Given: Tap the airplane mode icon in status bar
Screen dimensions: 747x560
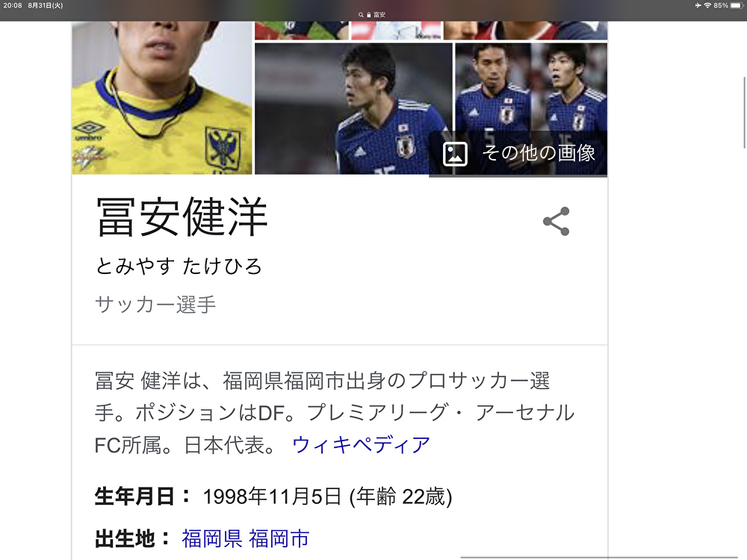Looking at the screenshot, I should click(698, 5).
